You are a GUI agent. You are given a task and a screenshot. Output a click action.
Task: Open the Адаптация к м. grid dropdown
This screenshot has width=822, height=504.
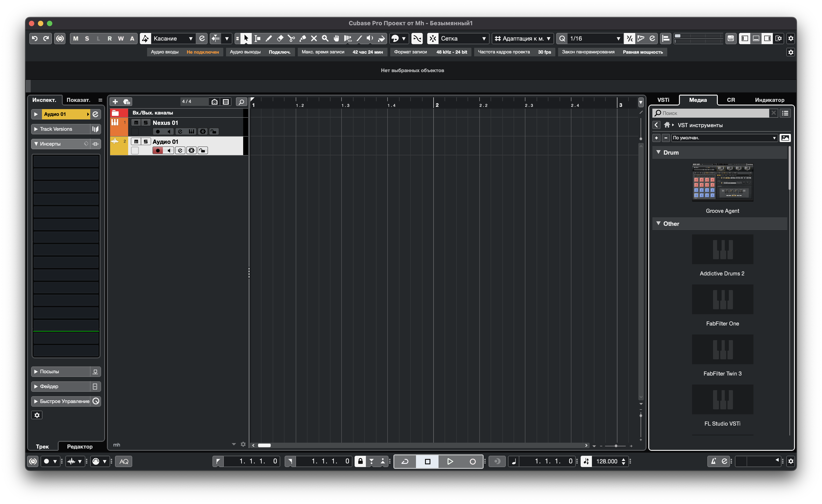523,38
